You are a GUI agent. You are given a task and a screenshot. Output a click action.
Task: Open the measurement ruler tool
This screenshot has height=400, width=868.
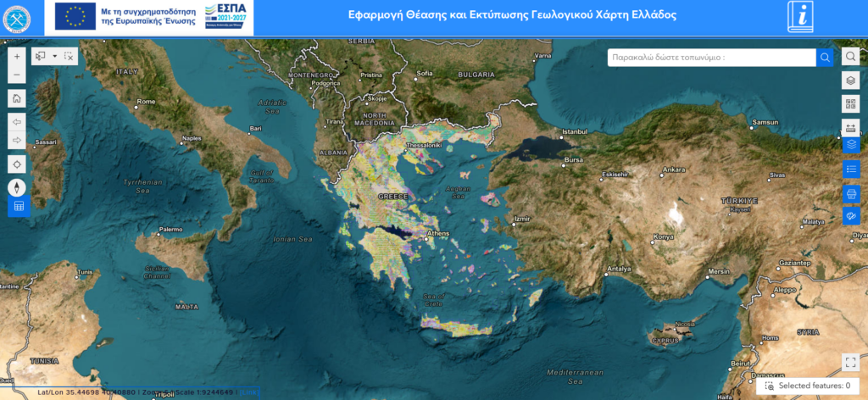point(851,126)
